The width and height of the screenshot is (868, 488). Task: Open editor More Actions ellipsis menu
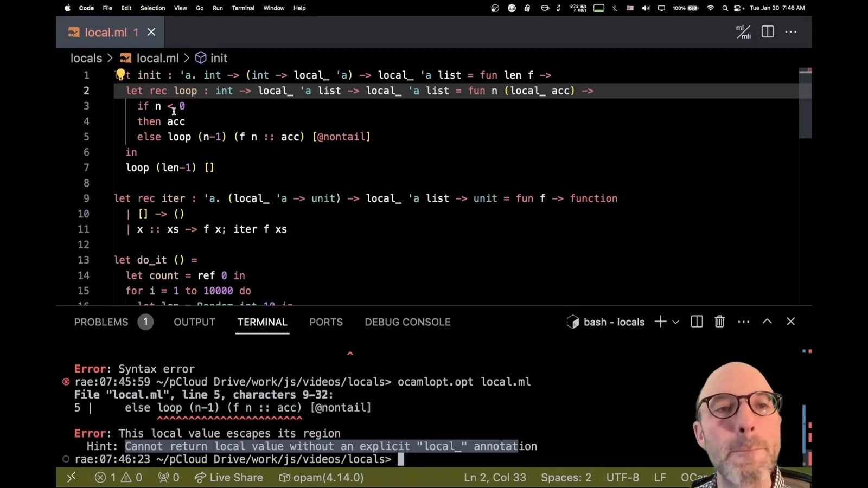click(x=791, y=32)
